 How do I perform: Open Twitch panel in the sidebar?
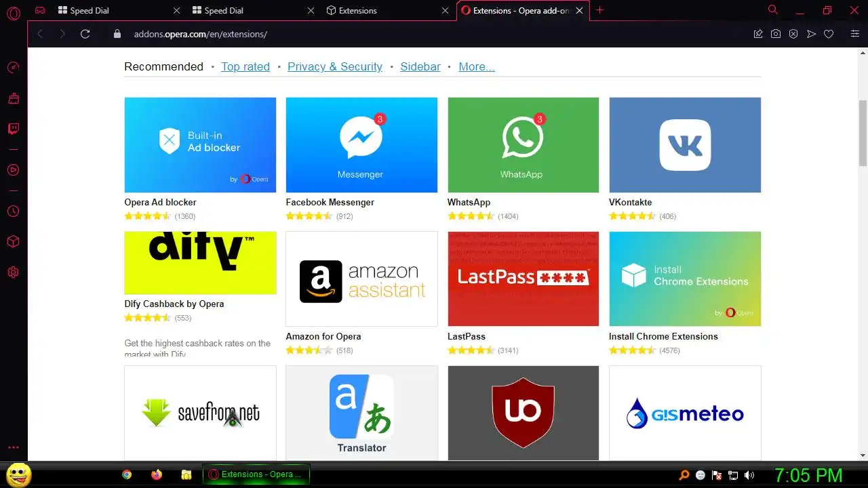[x=13, y=129]
